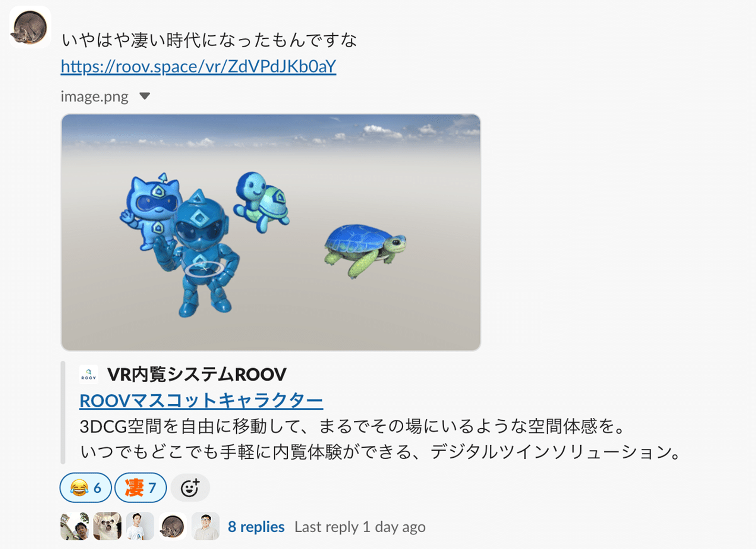The width and height of the screenshot is (756, 549).
Task: Open the ROOVマスコットキャラクター link
Action: (x=201, y=400)
